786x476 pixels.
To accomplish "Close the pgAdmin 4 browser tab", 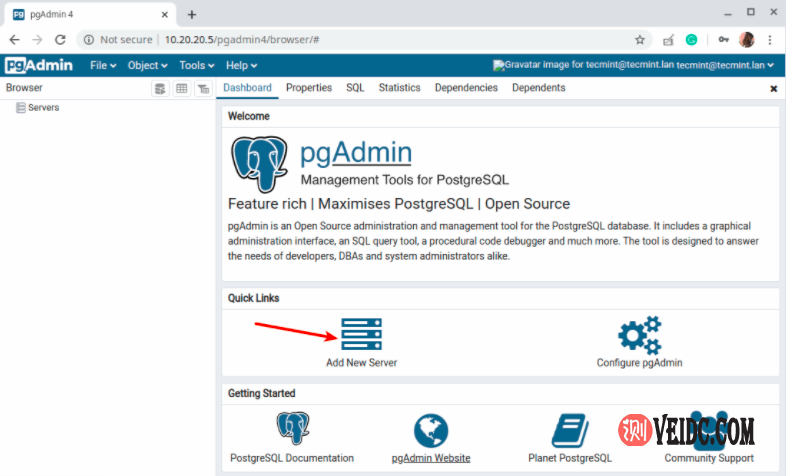I will pyautogui.click(x=164, y=15).
